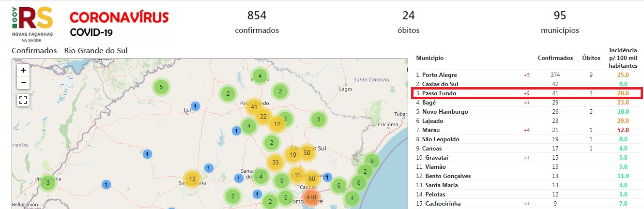This screenshot has width=644, height=209.
Task: Open the 41 cluster at Passo Fundo
Action: (x=254, y=106)
